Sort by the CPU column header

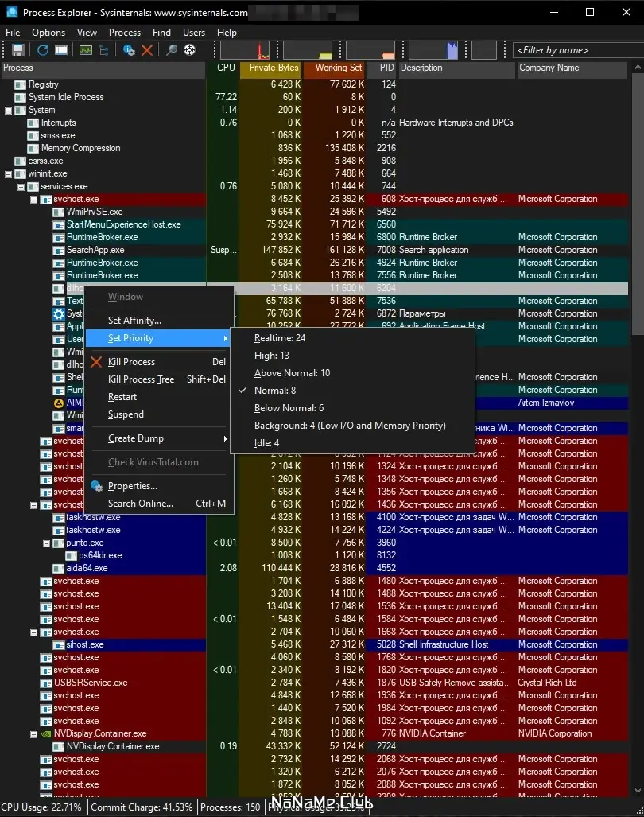click(x=223, y=68)
